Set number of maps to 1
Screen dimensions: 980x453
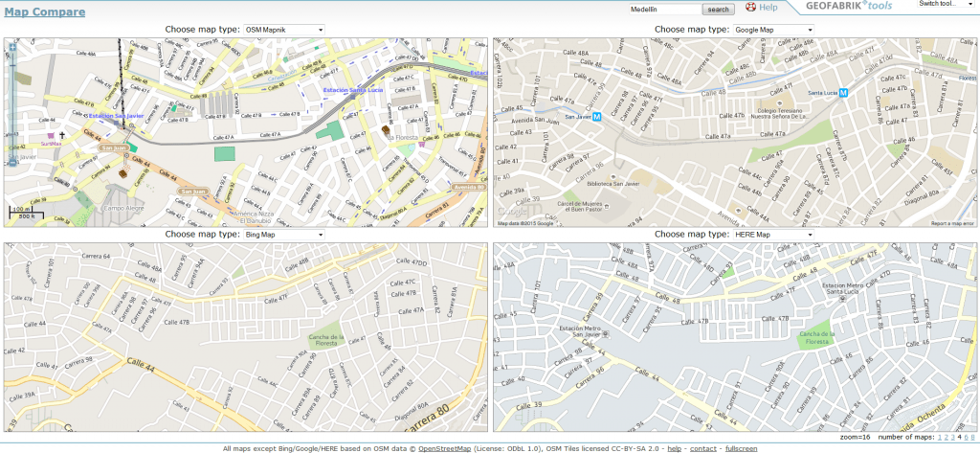click(x=940, y=437)
